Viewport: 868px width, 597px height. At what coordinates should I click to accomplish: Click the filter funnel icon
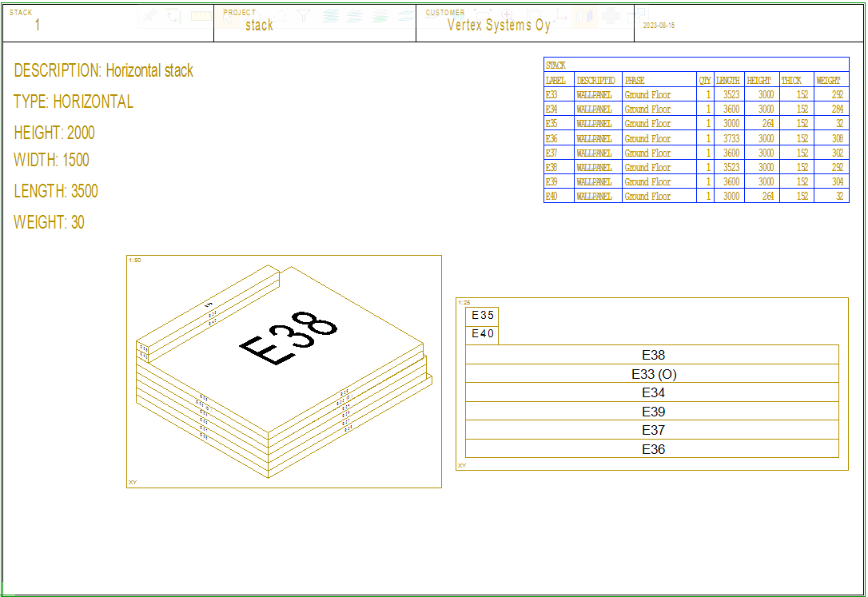pyautogui.click(x=304, y=14)
